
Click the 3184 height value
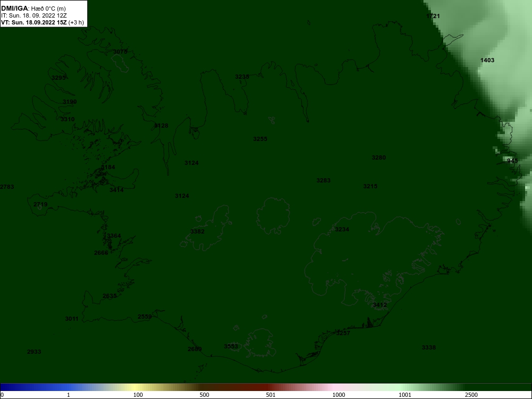(x=108, y=167)
